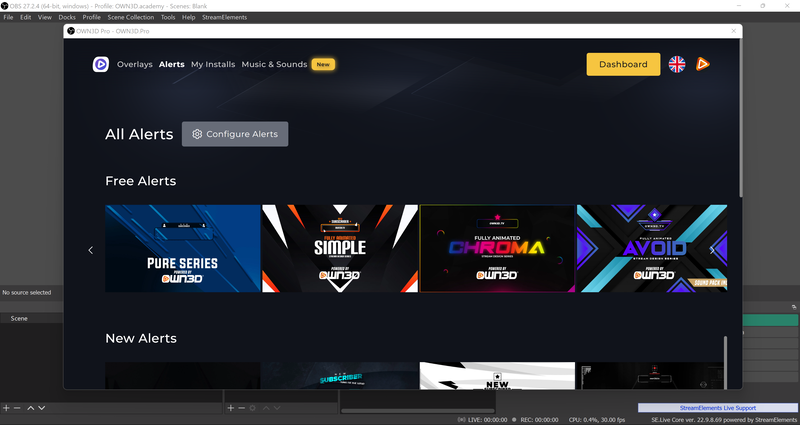The image size is (800, 425).
Task: Move the scene down with arrow icon
Action: coord(41,408)
